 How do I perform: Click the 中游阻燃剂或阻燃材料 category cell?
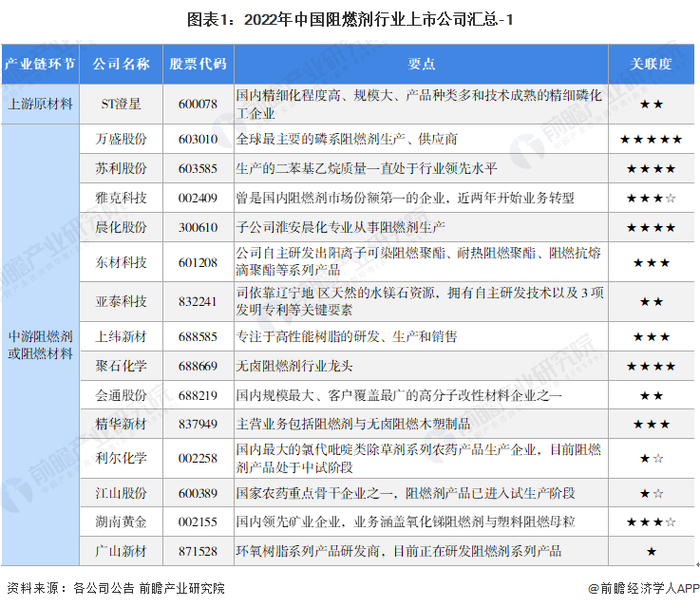pos(40,345)
